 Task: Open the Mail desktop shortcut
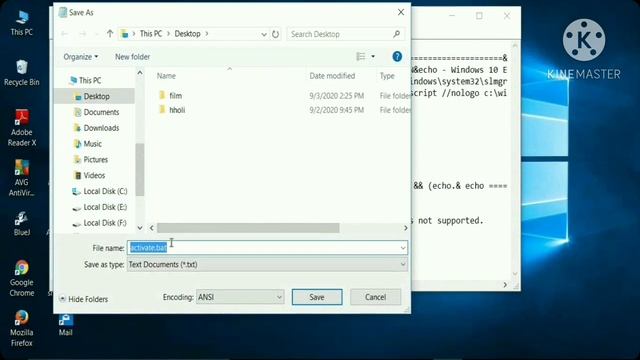click(x=65, y=325)
